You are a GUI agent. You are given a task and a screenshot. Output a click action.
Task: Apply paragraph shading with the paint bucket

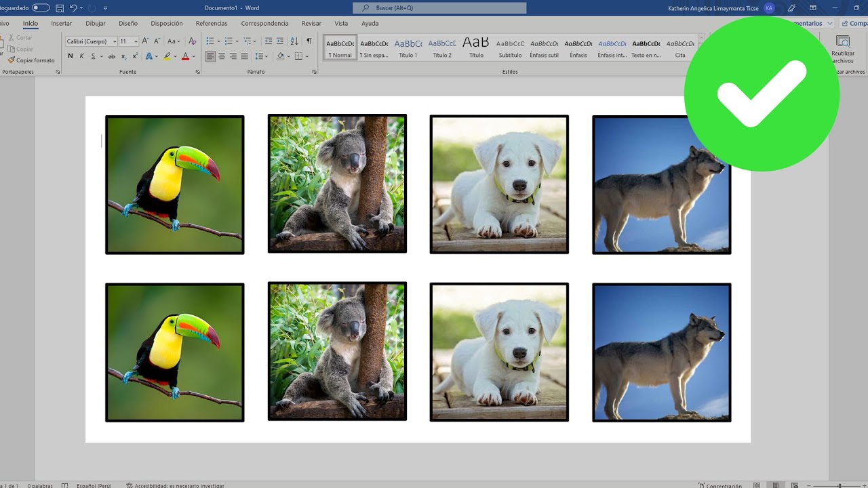tap(281, 56)
